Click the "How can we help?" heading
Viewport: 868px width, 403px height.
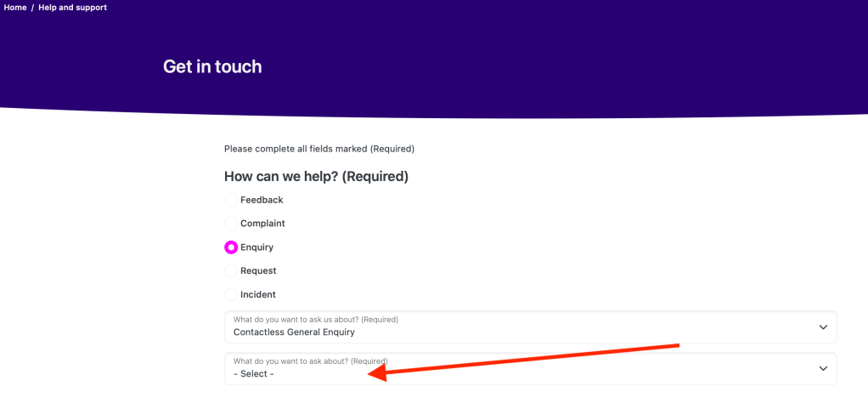[316, 177]
